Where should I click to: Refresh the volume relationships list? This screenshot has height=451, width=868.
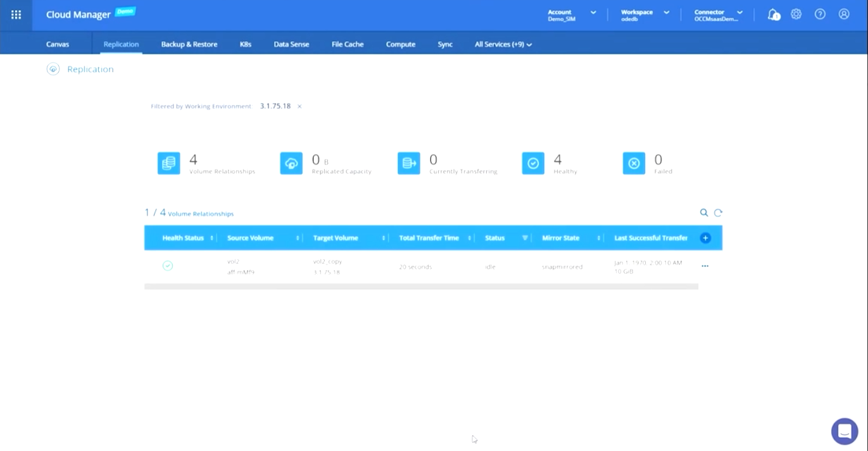pos(718,213)
